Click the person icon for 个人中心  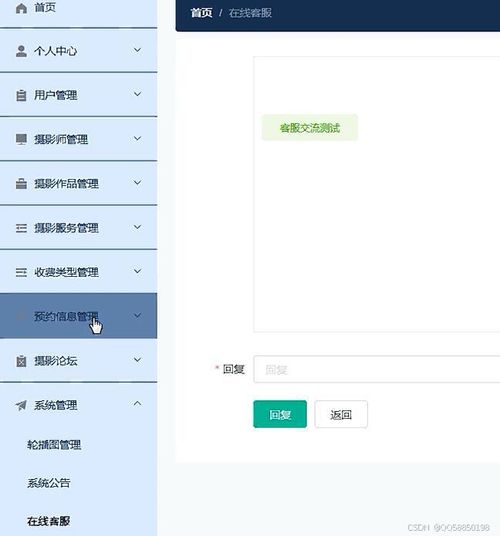21,51
